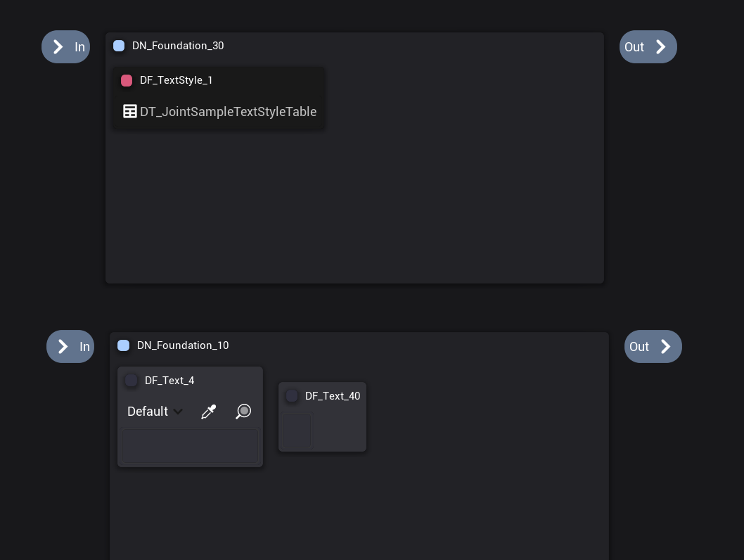Click the top Out pin button
The image size is (744, 560).
(x=648, y=46)
